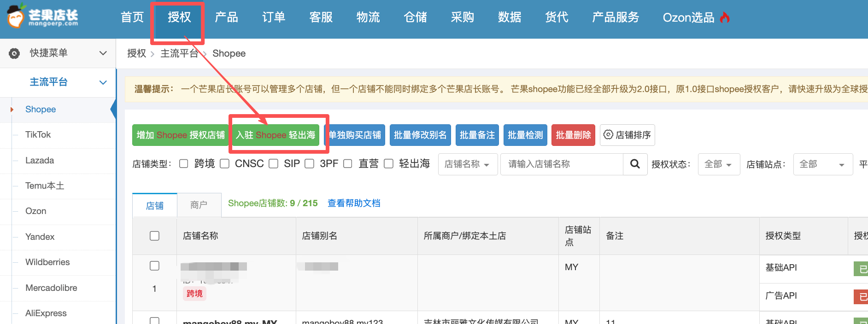The image size is (868, 324).
Task: Open 店铺排序 store sorting button
Action: tap(627, 135)
